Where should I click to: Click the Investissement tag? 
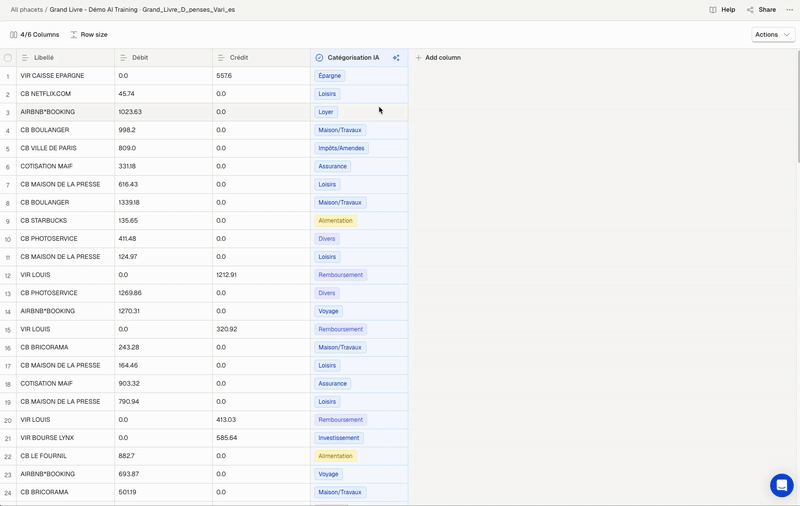pyautogui.click(x=339, y=438)
